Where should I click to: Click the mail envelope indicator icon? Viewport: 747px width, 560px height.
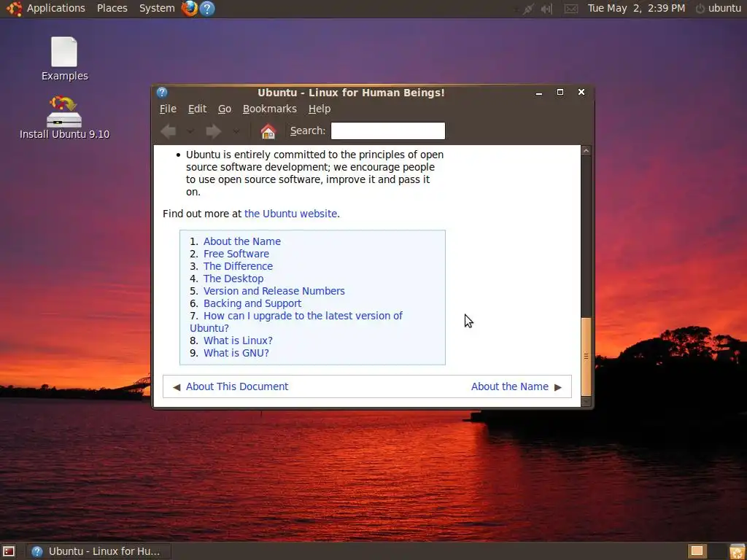(571, 9)
